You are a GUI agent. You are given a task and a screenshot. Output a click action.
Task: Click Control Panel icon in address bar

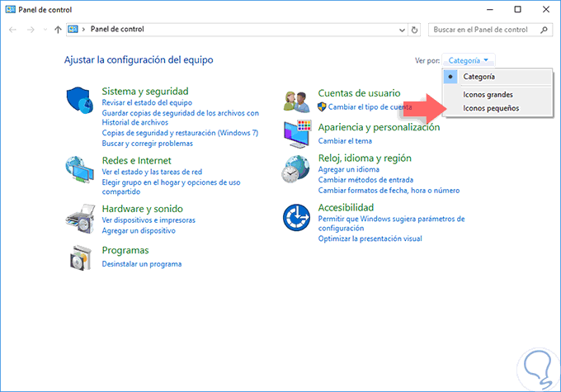coord(73,30)
